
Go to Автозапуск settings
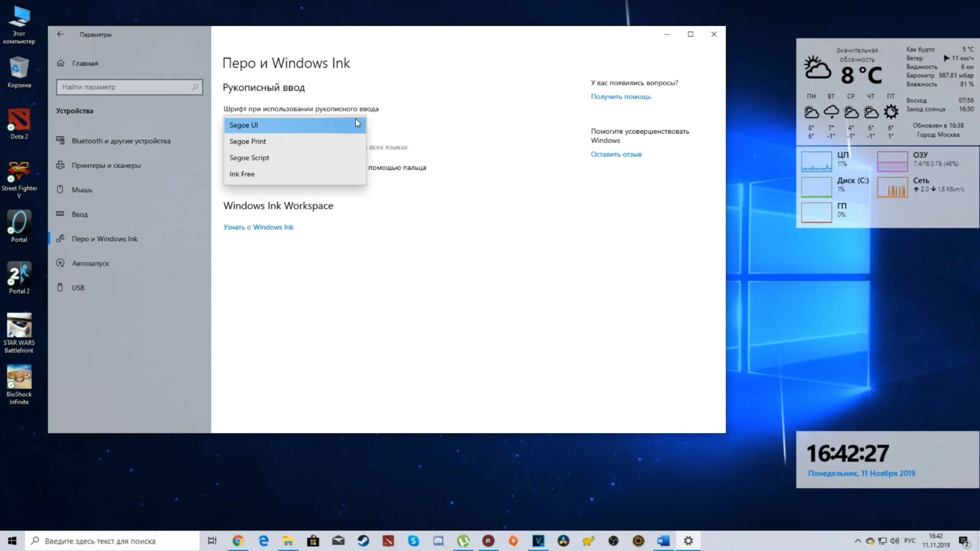click(90, 263)
